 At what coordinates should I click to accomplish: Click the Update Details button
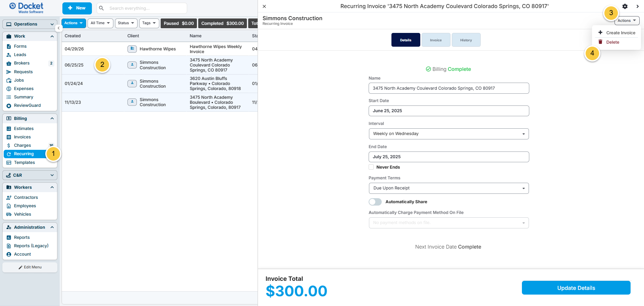(x=576, y=288)
